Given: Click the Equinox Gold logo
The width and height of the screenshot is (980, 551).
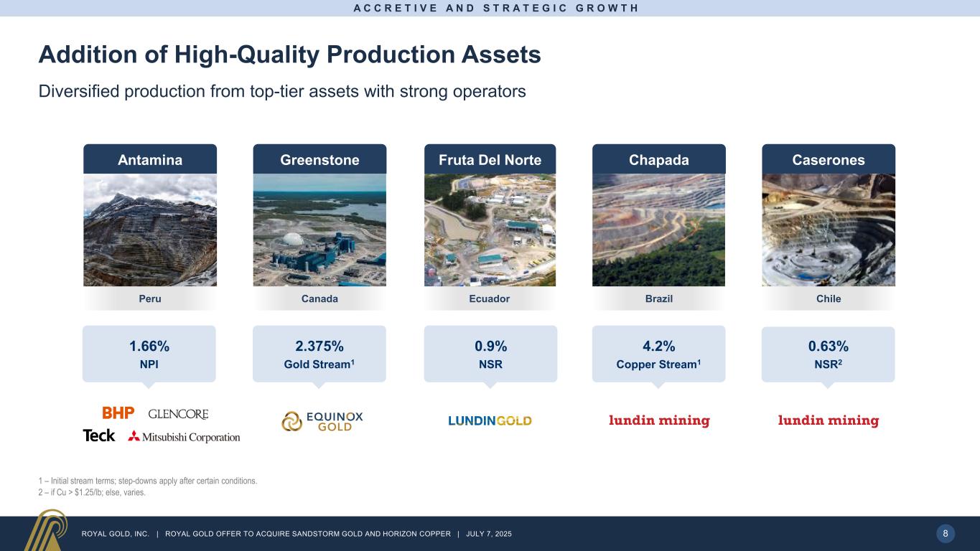Looking at the screenshot, I should coord(322,421).
